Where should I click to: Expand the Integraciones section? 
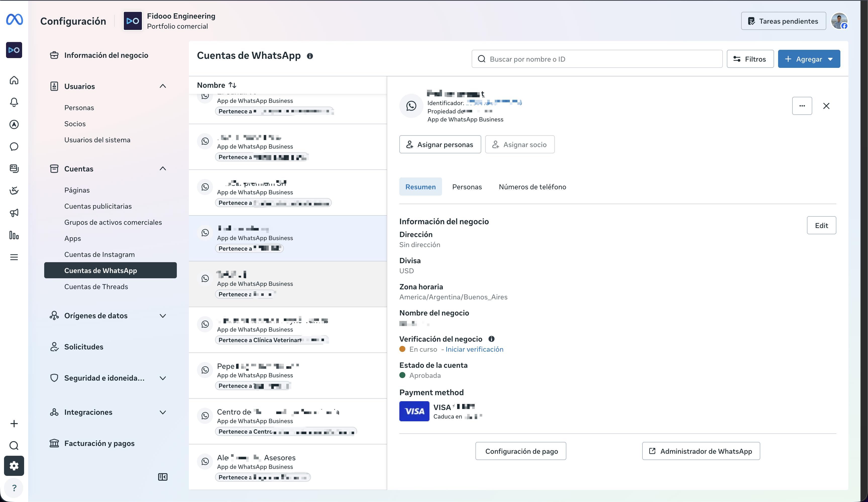point(162,412)
